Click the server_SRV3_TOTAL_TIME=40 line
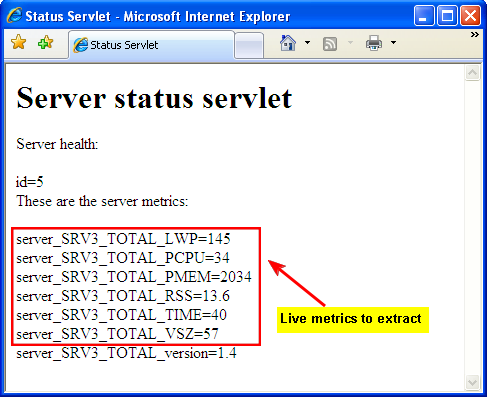 tap(122, 315)
